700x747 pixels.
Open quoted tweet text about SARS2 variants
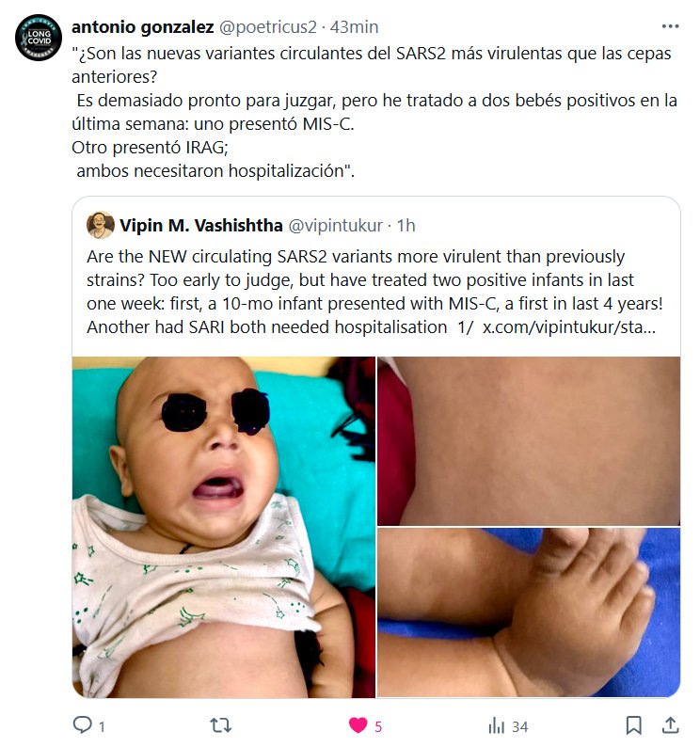pyautogui.click(x=374, y=292)
